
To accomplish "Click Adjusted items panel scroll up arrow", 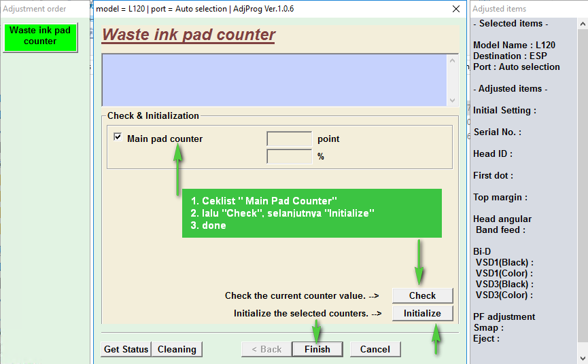I will click(x=583, y=24).
